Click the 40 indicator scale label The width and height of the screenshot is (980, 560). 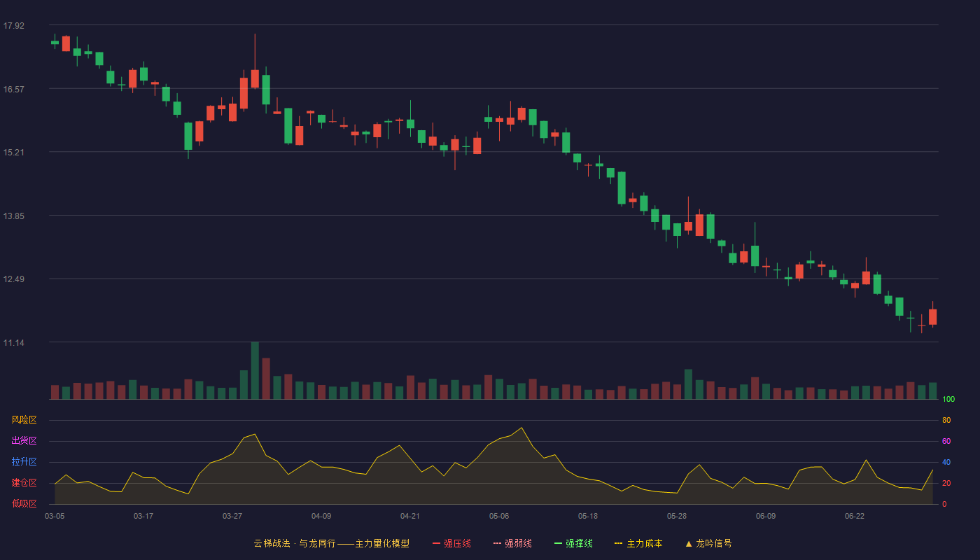point(946,462)
